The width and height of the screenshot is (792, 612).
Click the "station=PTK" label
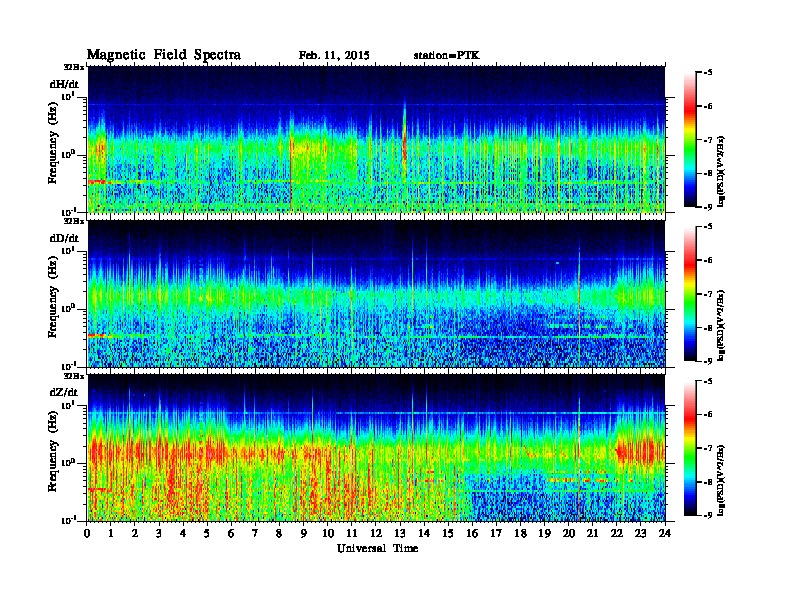point(446,56)
